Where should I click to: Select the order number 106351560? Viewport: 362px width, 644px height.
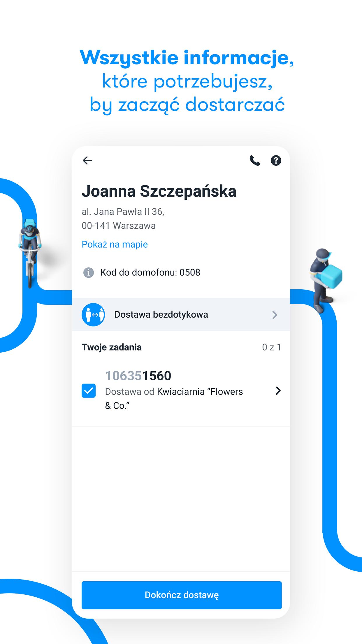coord(138,376)
